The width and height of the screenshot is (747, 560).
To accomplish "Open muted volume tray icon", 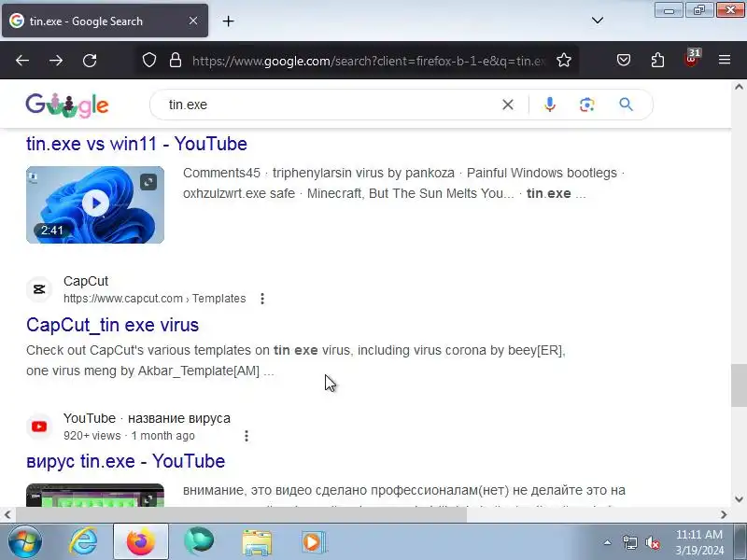I will (652, 542).
